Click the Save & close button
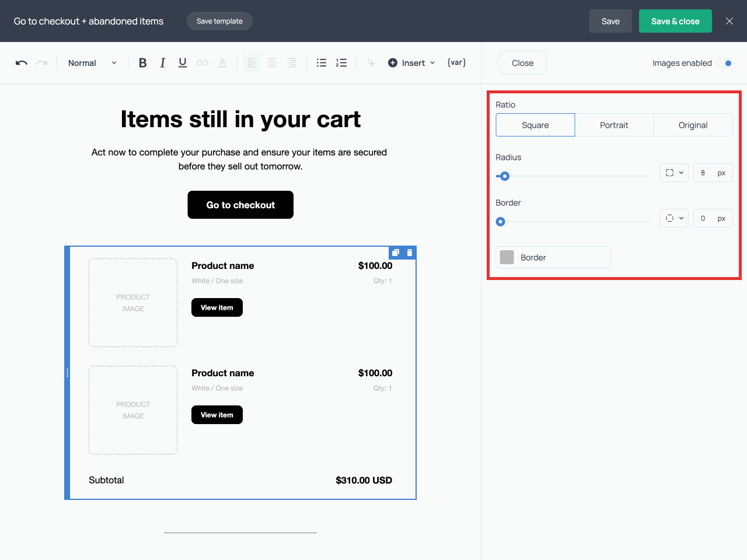The image size is (747, 560). (x=675, y=21)
